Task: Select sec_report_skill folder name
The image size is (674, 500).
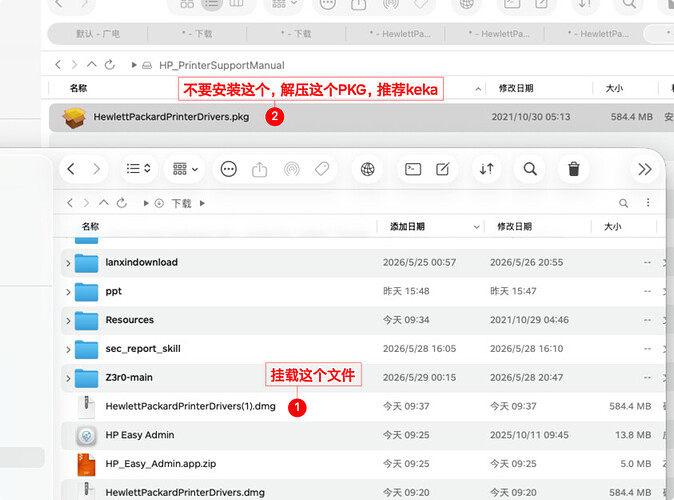Action: [x=143, y=349]
